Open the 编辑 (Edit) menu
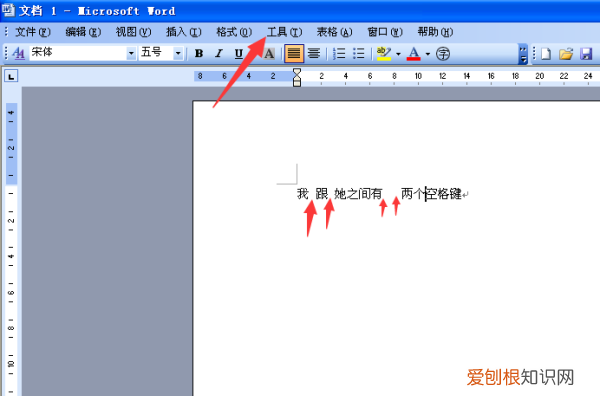 (x=83, y=32)
